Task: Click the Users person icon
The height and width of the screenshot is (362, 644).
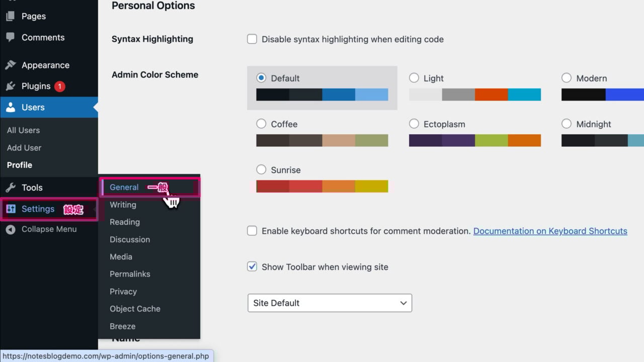Action: point(10,108)
